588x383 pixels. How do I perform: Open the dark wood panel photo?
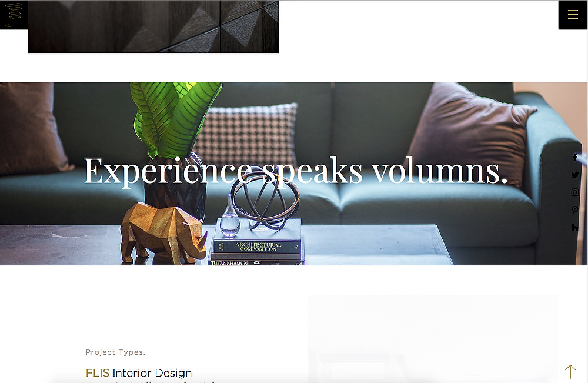tap(153, 26)
